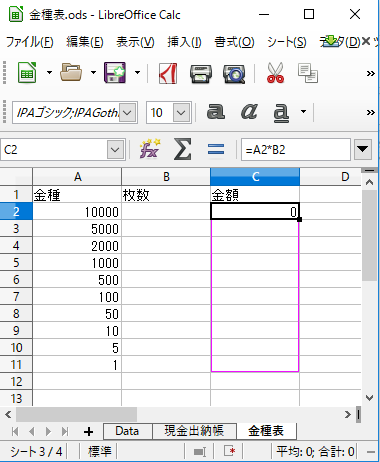Select column C header
The height and width of the screenshot is (462, 380).
point(255,177)
